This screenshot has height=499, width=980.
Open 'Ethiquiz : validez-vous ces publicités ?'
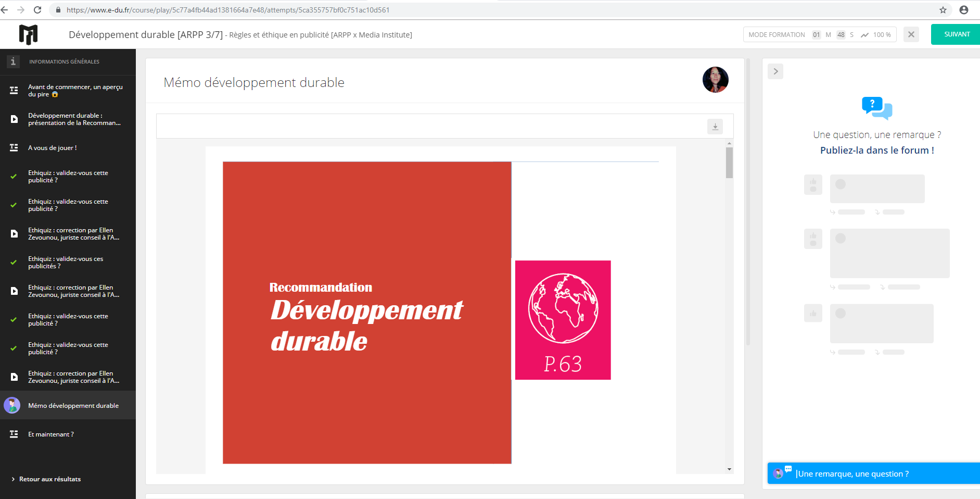point(66,263)
